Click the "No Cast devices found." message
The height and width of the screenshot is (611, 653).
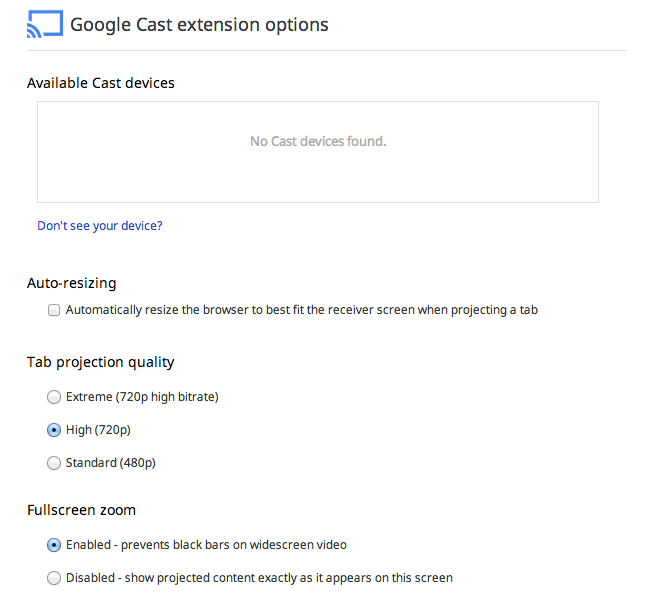pos(318,142)
